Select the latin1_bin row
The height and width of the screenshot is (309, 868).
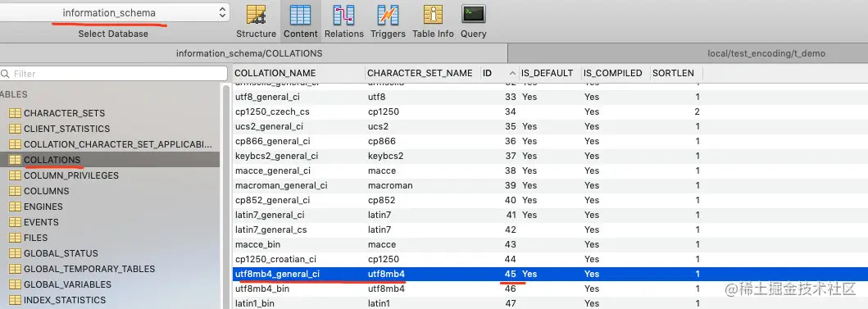click(x=550, y=303)
